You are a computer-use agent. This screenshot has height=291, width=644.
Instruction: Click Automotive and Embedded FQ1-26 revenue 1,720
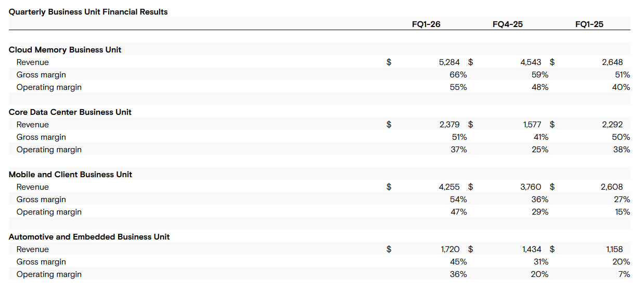coord(450,249)
